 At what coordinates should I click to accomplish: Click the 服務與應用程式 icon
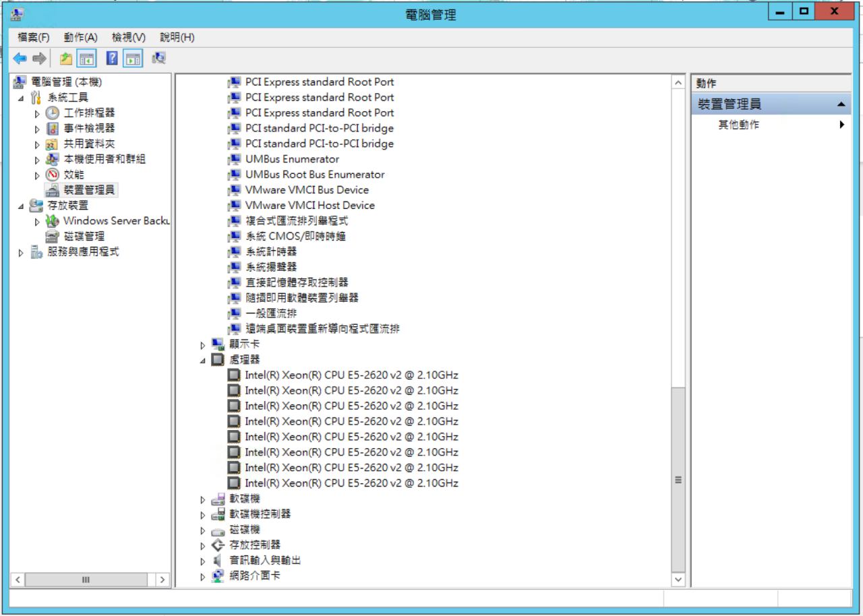(x=37, y=252)
